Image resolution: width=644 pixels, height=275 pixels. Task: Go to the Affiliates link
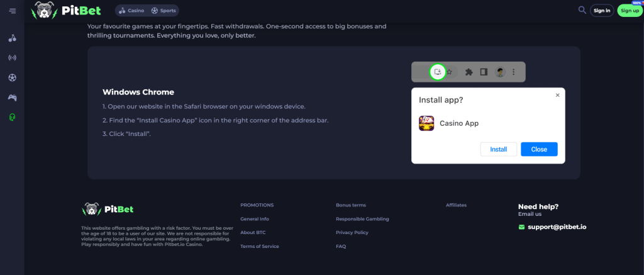(456, 205)
